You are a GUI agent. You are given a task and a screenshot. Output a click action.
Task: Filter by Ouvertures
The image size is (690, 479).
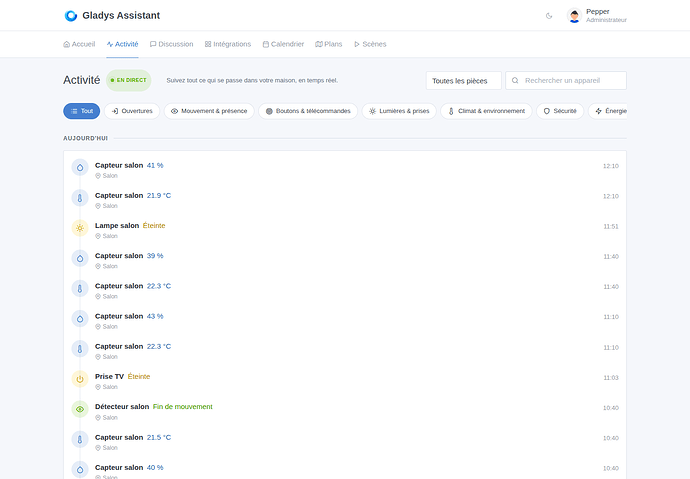(132, 111)
